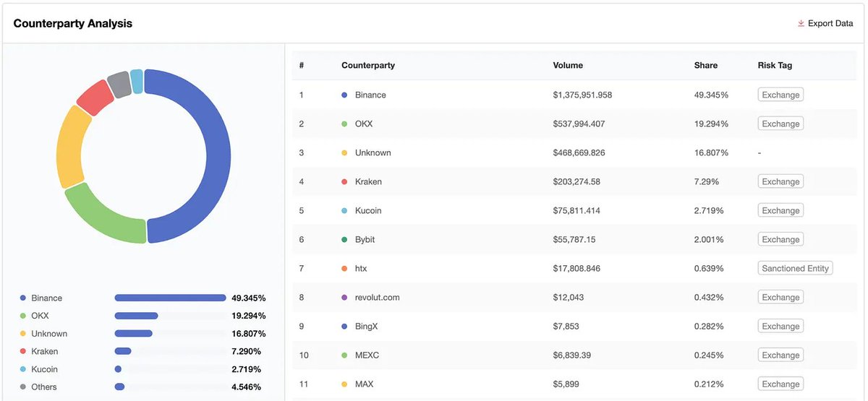Click the Export Data download icon
The height and width of the screenshot is (401, 868).
pos(801,23)
